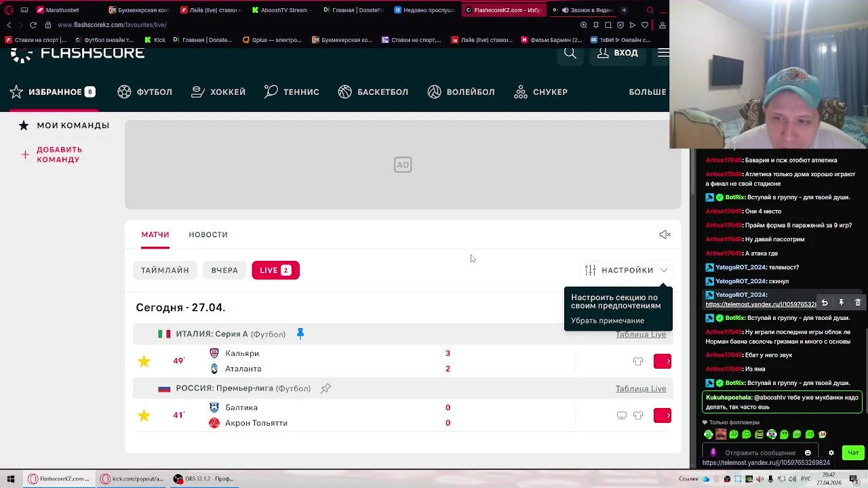
Task: Expand the Настройки settings dropdown
Action: click(x=626, y=270)
